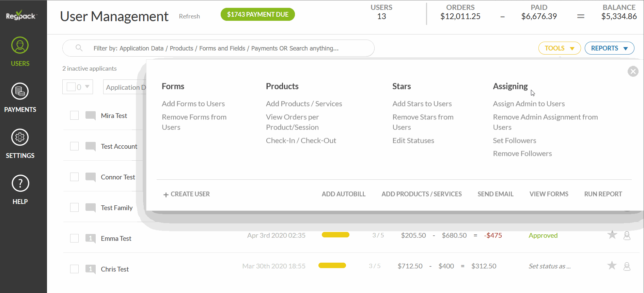
Task: Click the Refresh link
Action: [189, 16]
